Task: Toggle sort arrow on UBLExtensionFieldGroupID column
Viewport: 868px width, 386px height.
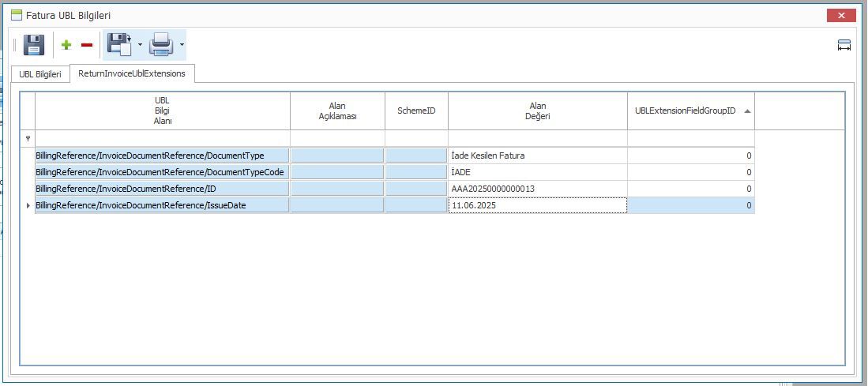Action: pos(747,111)
